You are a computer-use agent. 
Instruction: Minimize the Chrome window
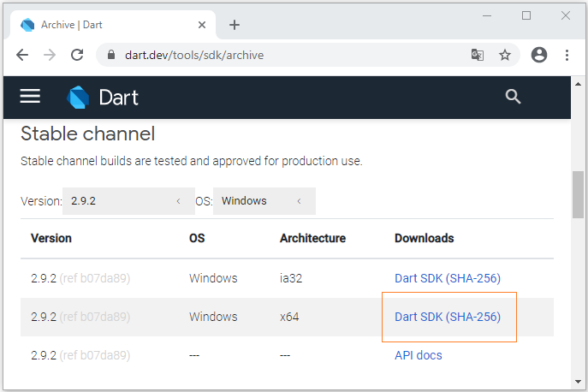coord(487,15)
